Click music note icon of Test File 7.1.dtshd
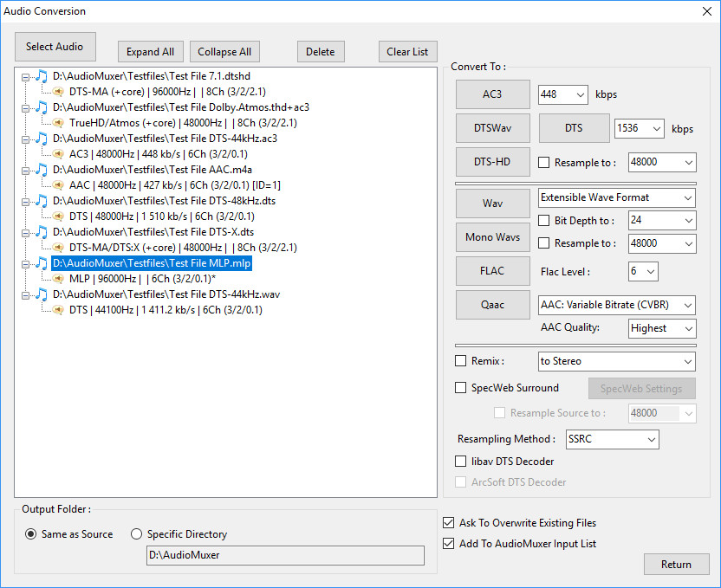Screen dimensions: 721x588 pos(42,76)
